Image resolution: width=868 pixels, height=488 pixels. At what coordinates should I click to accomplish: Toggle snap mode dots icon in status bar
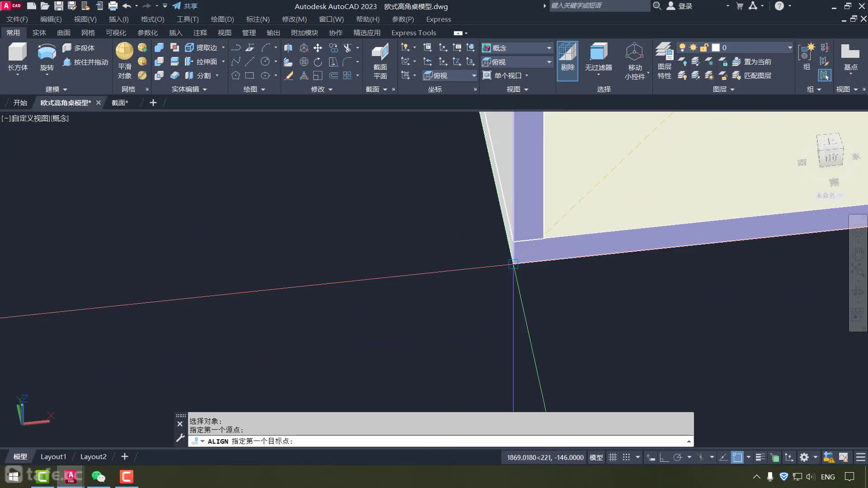626,457
